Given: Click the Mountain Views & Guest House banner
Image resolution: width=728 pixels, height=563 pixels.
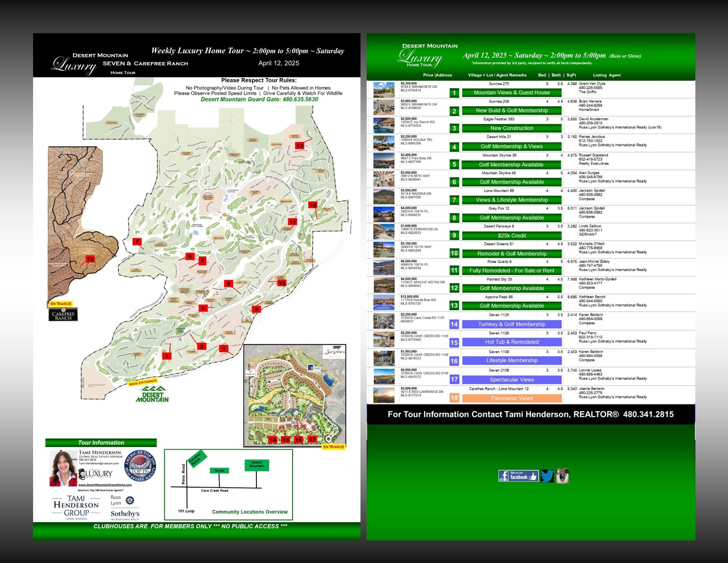Looking at the screenshot, I should pos(511,93).
